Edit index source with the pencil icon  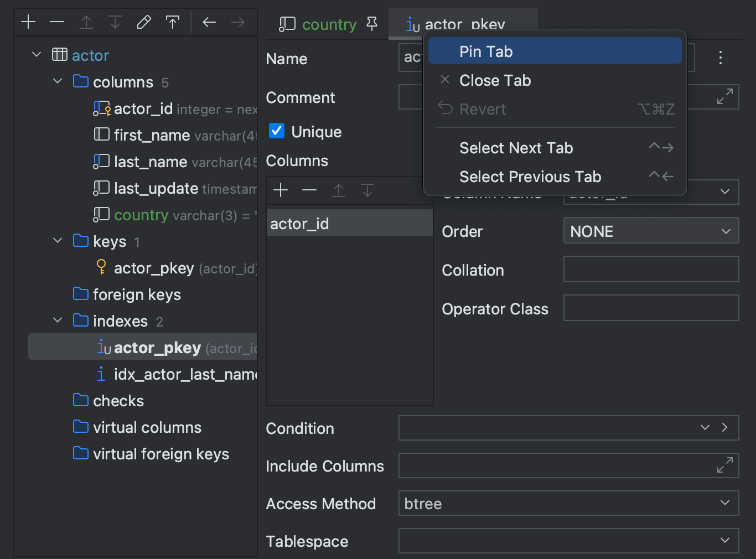(x=144, y=22)
